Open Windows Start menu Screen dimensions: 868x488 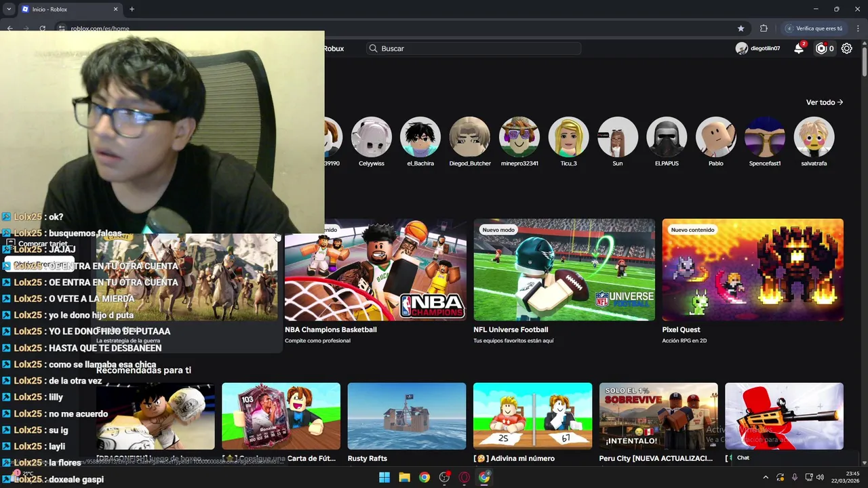tap(384, 477)
